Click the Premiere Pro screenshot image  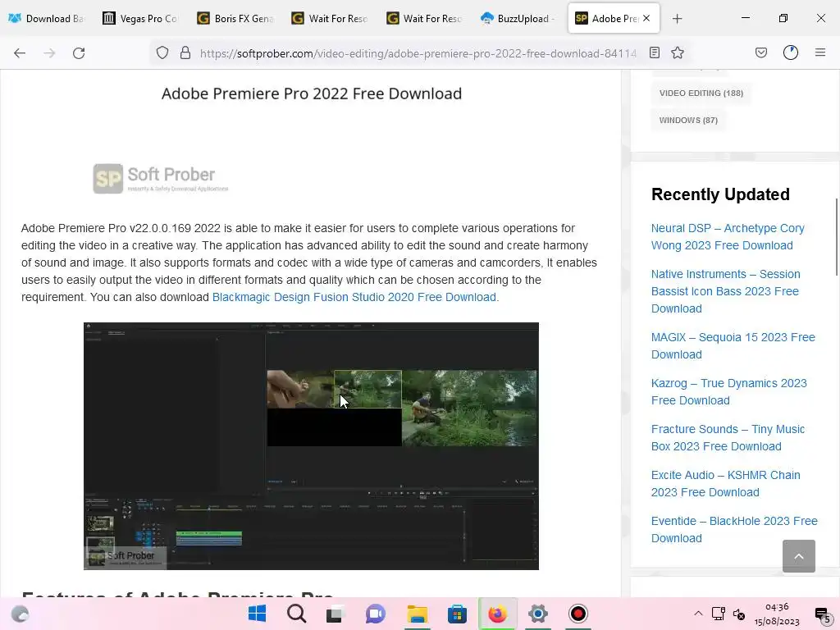click(311, 445)
